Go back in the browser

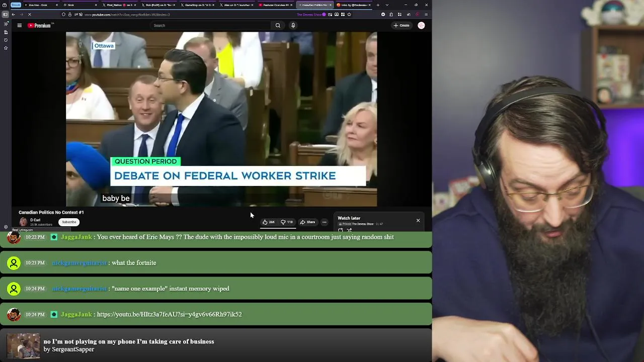tap(14, 15)
